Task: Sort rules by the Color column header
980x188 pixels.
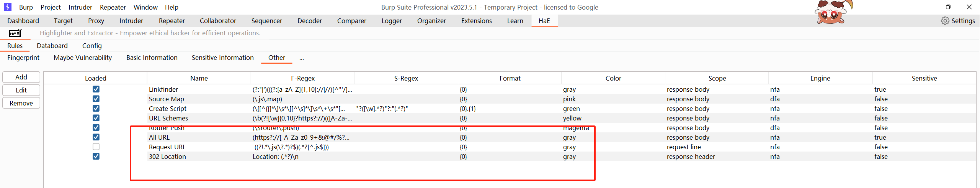Action: (x=613, y=78)
